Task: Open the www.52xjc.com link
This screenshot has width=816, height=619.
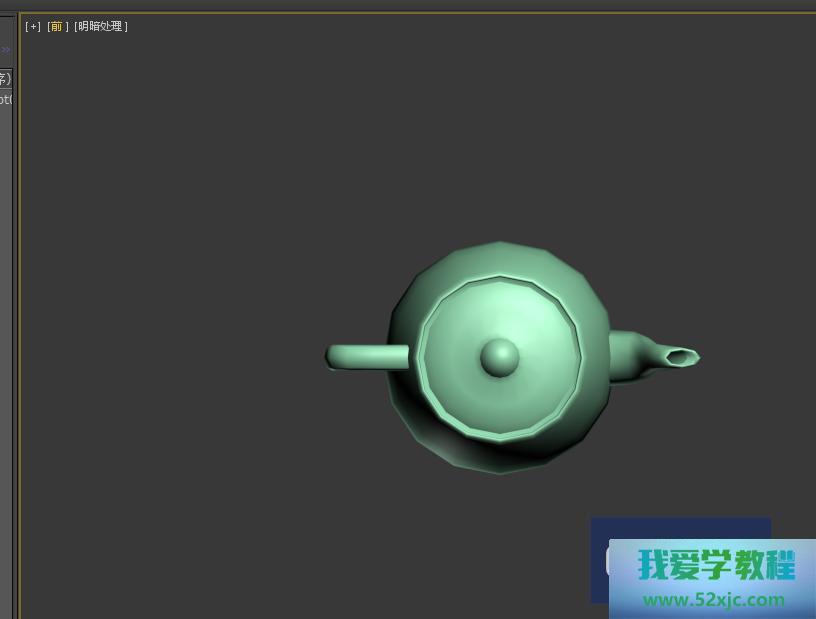Action: [713, 600]
